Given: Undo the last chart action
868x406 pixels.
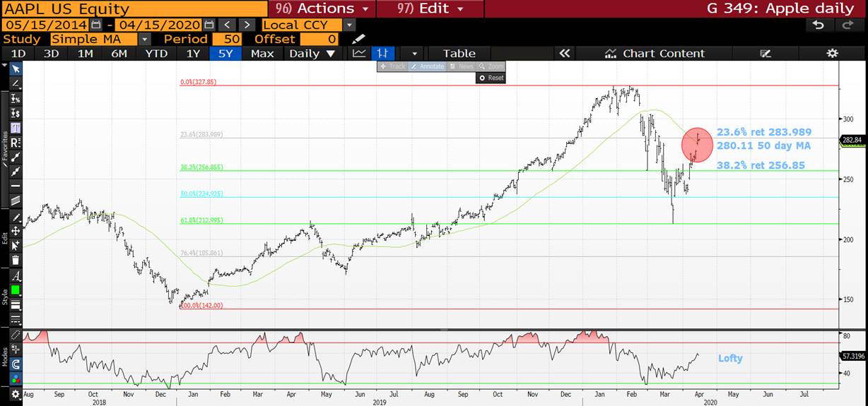Looking at the screenshot, I should point(818,25).
